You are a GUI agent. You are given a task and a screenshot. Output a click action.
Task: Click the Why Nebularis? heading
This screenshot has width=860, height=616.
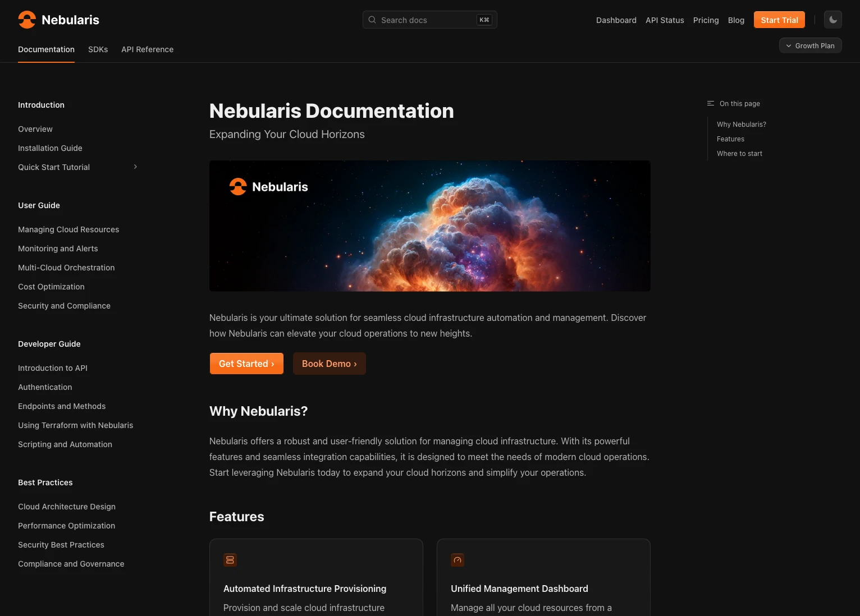(x=258, y=411)
